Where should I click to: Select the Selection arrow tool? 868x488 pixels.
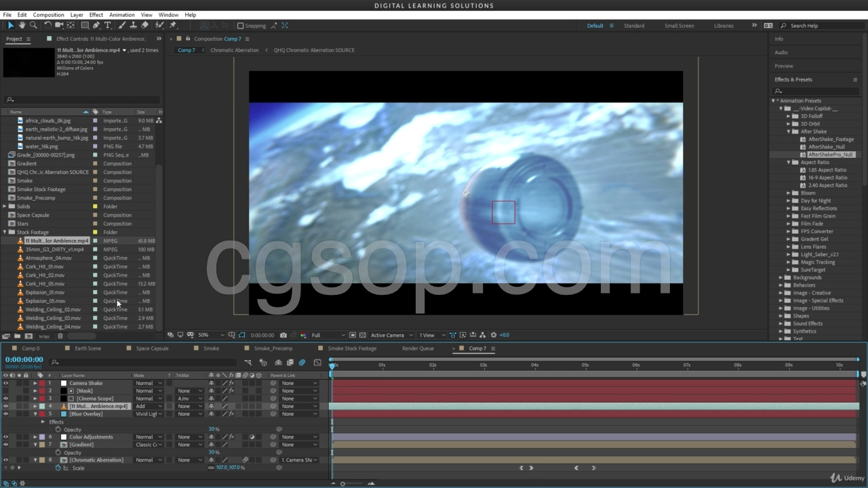click(x=11, y=26)
